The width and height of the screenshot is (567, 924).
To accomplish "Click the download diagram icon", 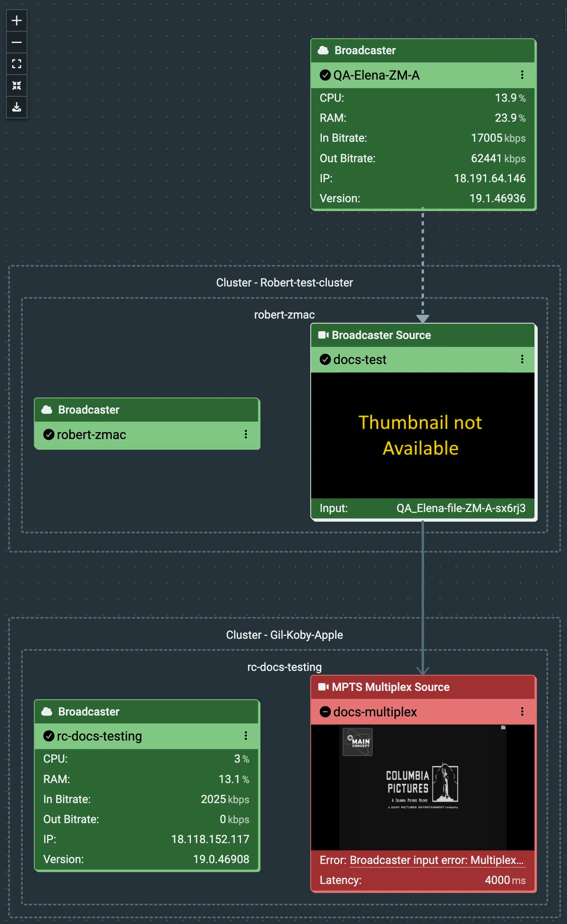I will click(x=17, y=107).
